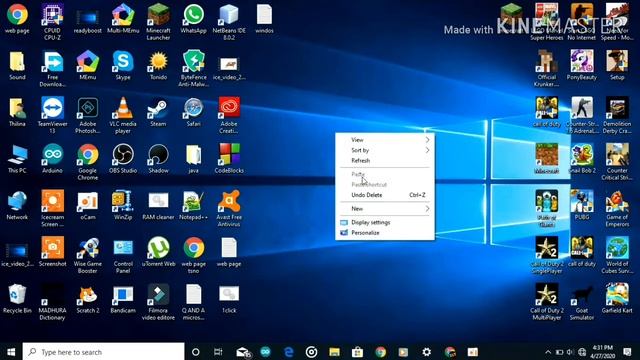640x360 pixels.
Task: Click the Windows Start button
Action: pyautogui.click(x=11, y=352)
